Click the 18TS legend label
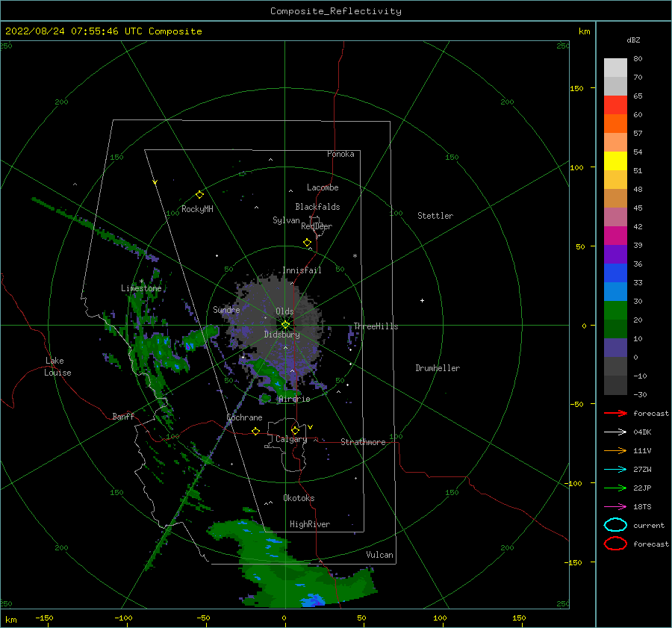 (642, 507)
